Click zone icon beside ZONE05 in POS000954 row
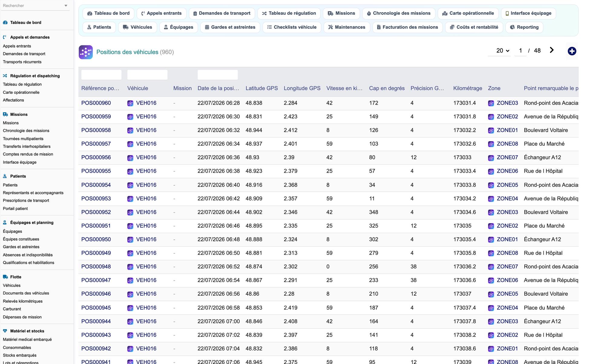The height and width of the screenshot is (364, 589). [x=491, y=185]
